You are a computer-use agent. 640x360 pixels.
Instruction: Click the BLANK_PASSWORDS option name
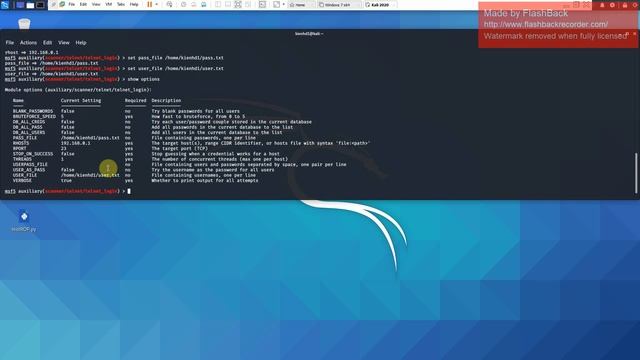tap(33, 111)
